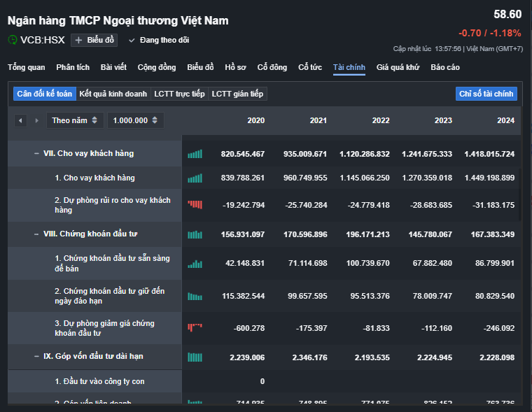Click the green clock icon beside VCB:HSX
532x412 pixels.
(x=13, y=40)
